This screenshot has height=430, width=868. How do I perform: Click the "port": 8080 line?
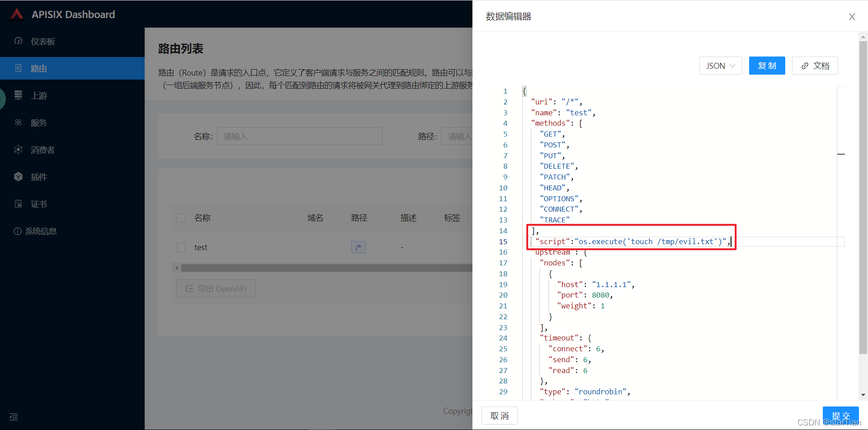(x=585, y=295)
